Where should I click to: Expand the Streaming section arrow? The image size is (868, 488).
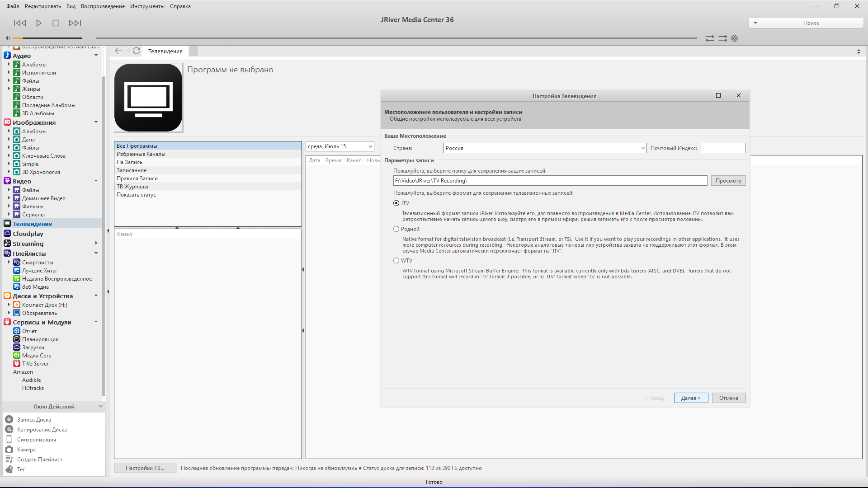click(96, 244)
